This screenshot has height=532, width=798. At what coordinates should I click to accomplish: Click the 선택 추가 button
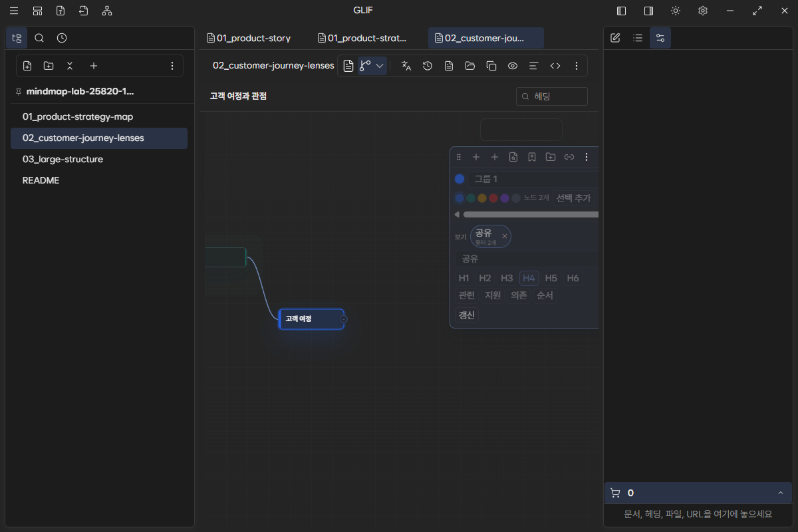click(x=573, y=198)
